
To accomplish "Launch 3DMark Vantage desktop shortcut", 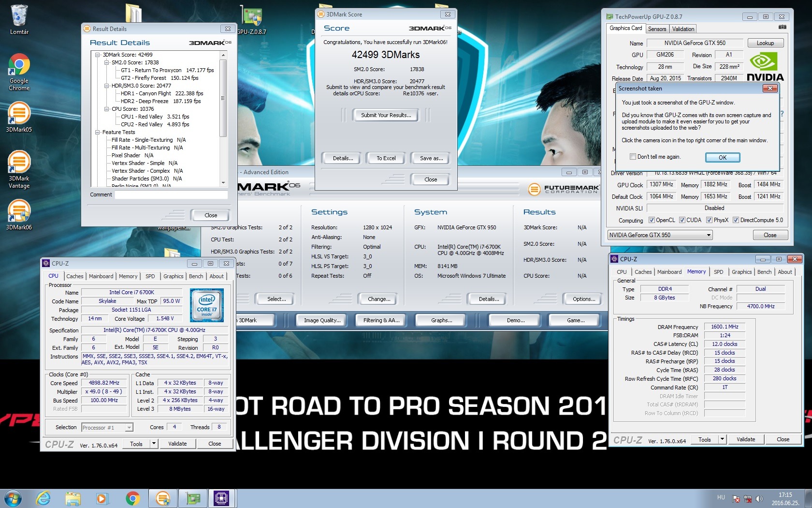I will (x=19, y=169).
